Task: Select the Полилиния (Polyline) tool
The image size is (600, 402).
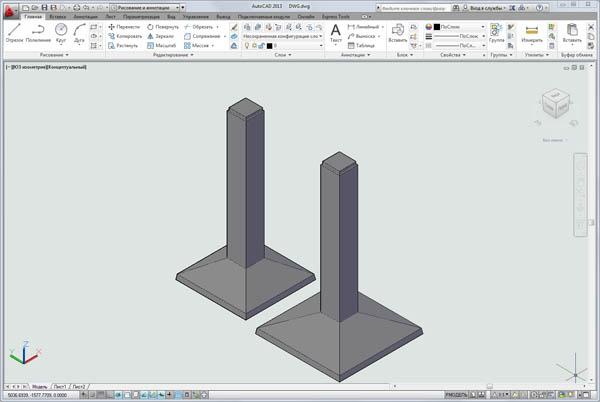Action: pyautogui.click(x=40, y=32)
